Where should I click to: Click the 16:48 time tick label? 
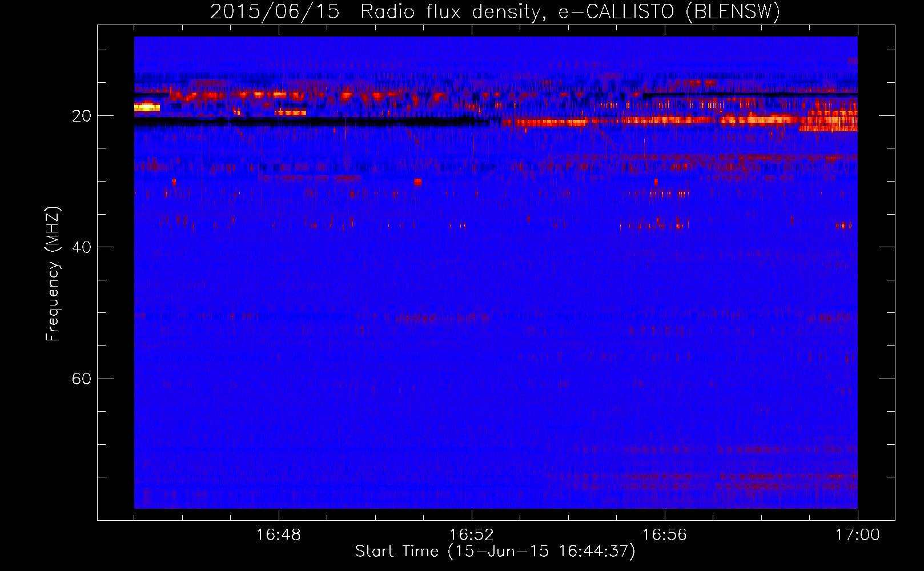[279, 535]
